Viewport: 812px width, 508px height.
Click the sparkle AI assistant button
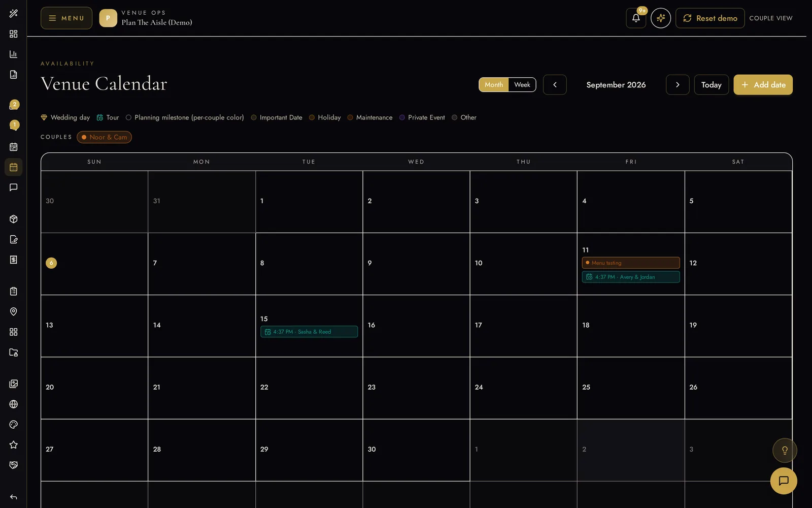tap(661, 18)
